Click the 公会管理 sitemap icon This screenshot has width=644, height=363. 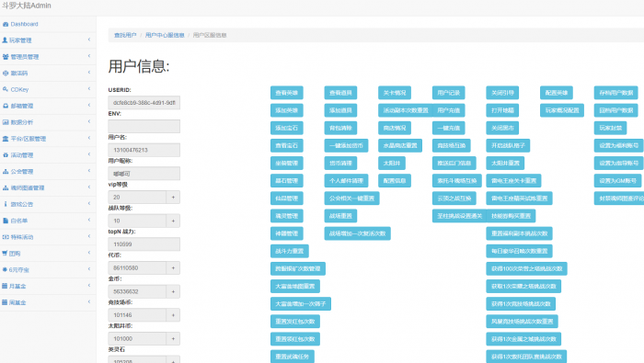(x=6, y=172)
